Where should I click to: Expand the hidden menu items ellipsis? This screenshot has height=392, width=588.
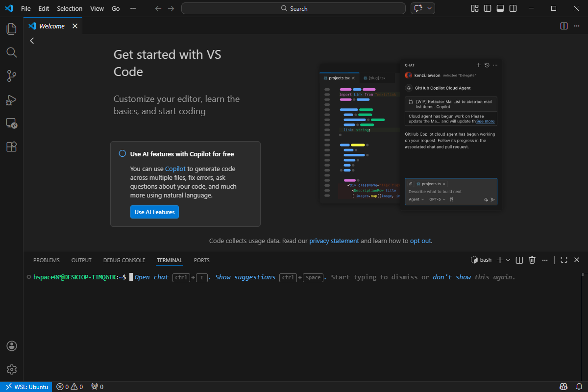(x=133, y=8)
